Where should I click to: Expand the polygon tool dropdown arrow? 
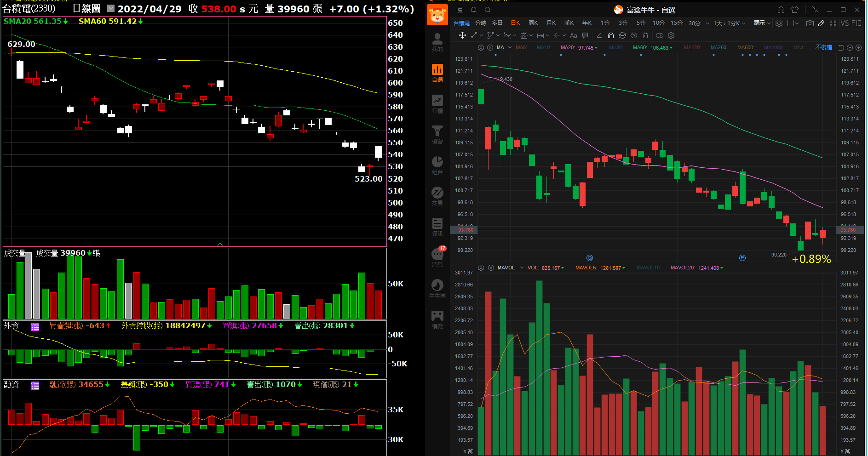click(498, 35)
